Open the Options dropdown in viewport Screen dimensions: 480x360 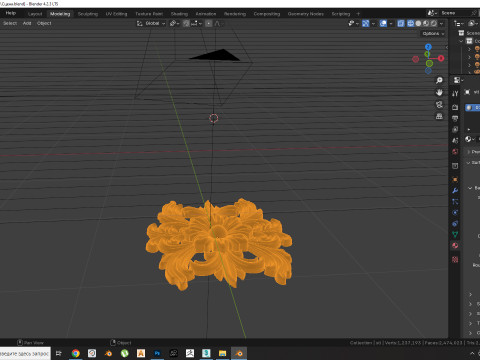click(x=433, y=34)
